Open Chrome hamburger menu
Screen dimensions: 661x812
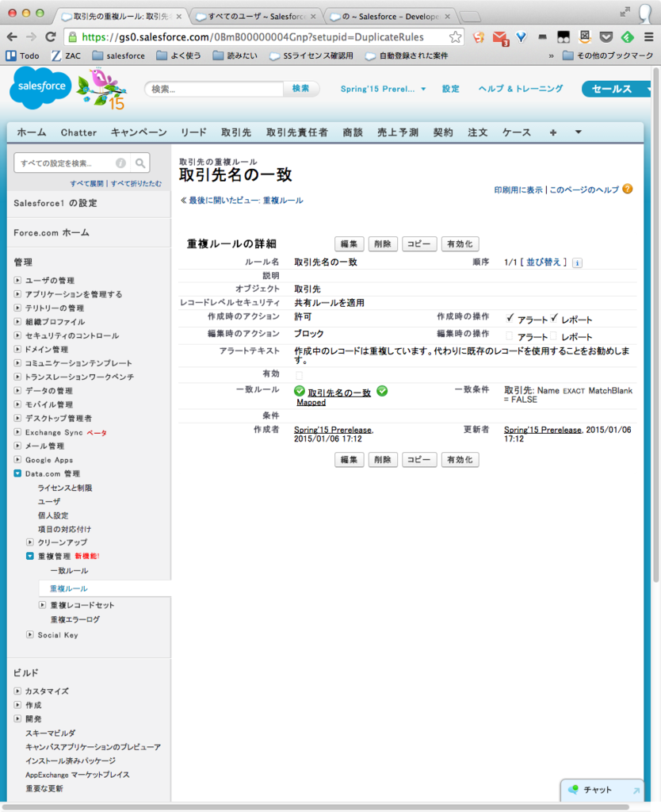[x=648, y=36]
